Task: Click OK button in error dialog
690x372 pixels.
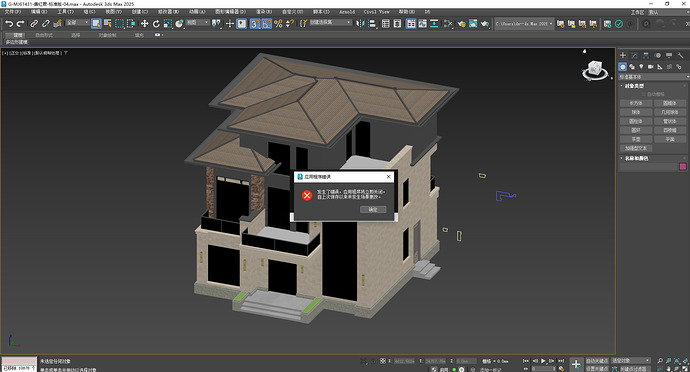Action: 373,210
